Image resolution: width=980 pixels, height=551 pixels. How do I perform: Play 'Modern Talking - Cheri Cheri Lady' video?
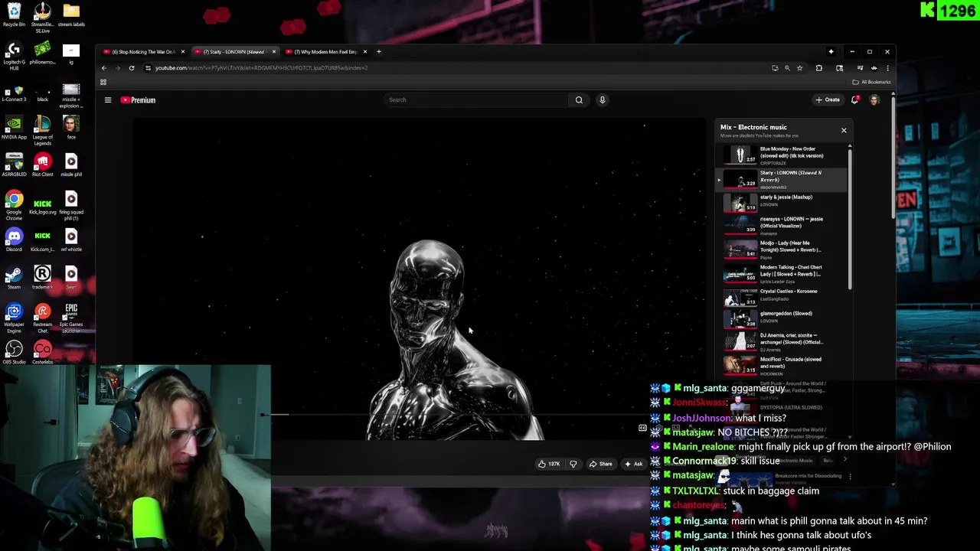[782, 274]
